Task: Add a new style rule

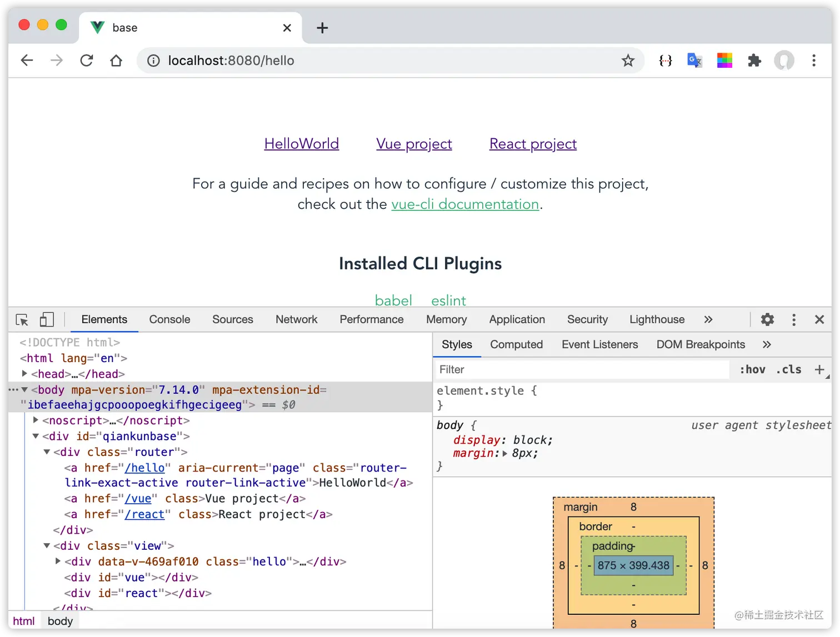Action: [819, 369]
